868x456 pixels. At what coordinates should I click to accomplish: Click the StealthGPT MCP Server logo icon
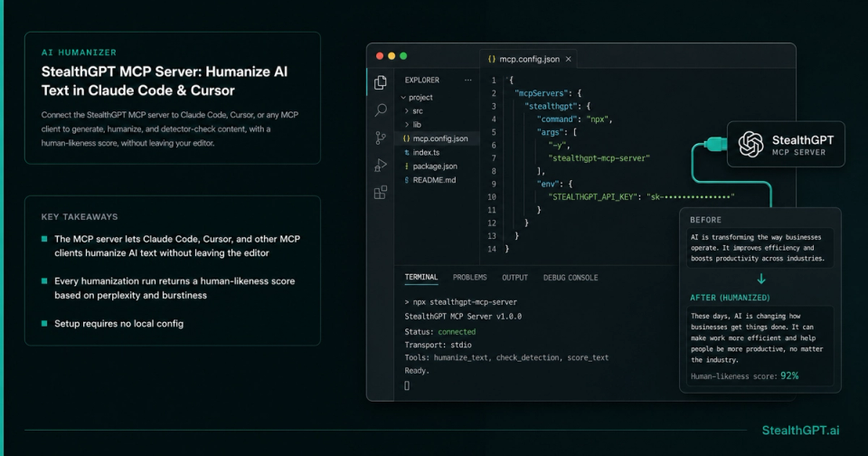pyautogui.click(x=750, y=144)
